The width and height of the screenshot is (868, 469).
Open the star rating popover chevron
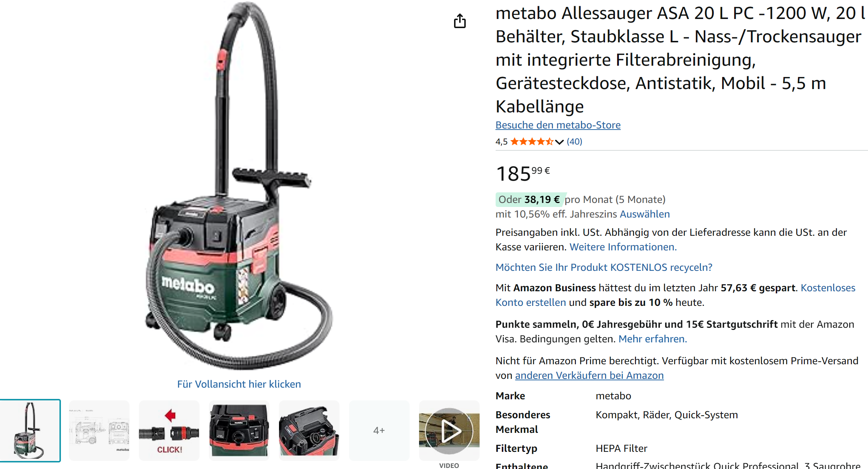559,142
